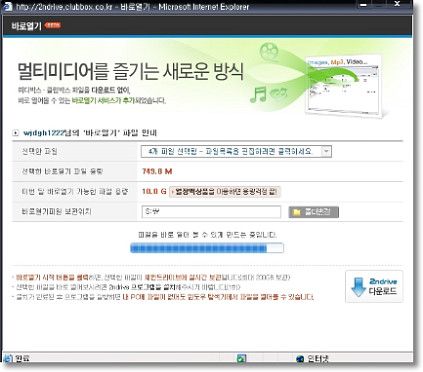The image size is (423, 372).
Task: Click the folder icon on the gray button
Action: click(297, 212)
